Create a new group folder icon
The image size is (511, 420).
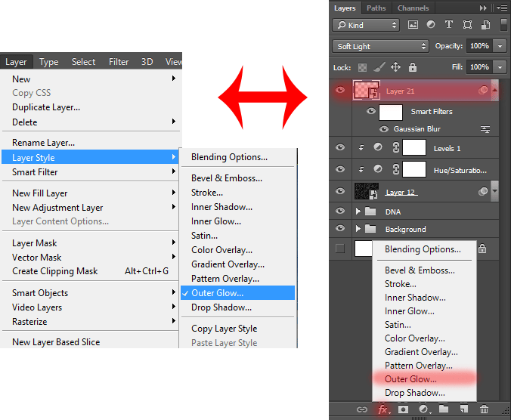click(444, 409)
